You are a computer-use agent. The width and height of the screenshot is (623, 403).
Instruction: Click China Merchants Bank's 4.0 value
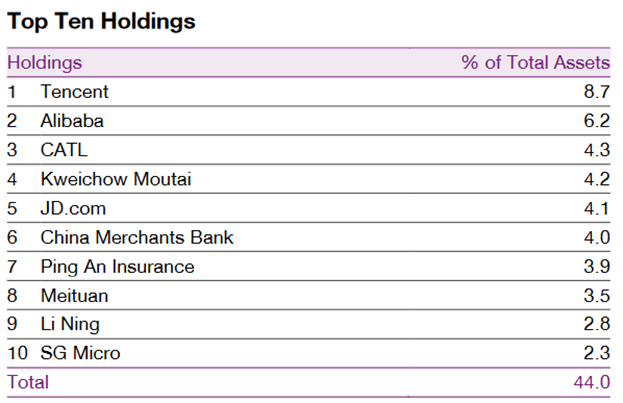(597, 238)
